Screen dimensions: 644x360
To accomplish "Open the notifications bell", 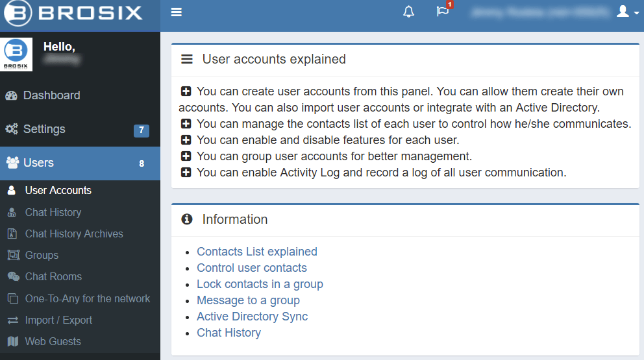I will pos(408,12).
